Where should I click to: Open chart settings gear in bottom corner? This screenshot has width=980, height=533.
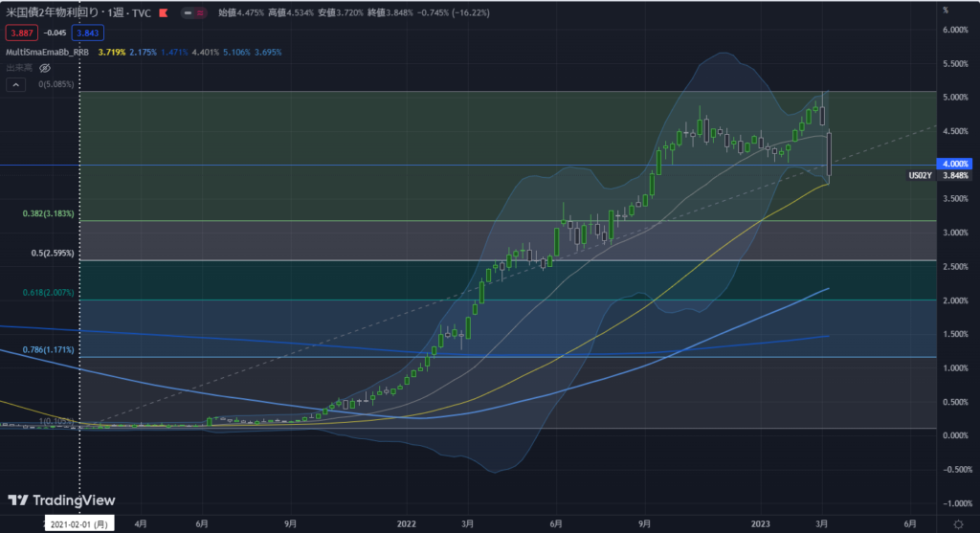[x=957, y=523]
